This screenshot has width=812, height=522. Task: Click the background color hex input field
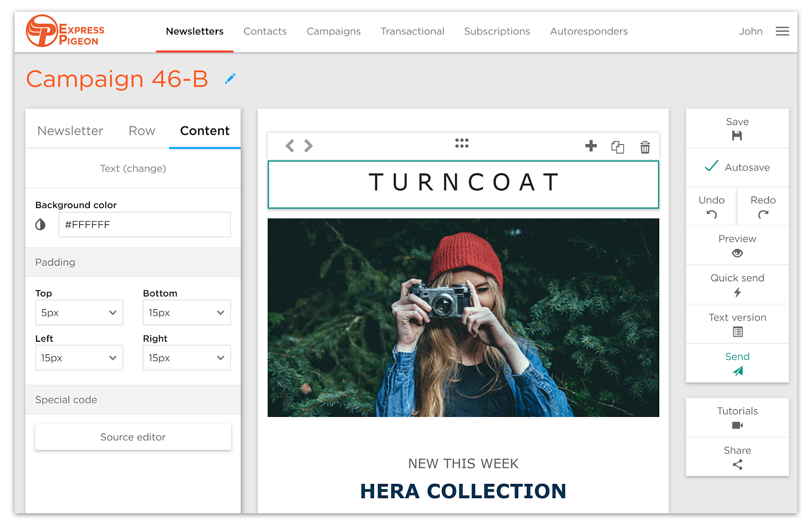pos(145,224)
